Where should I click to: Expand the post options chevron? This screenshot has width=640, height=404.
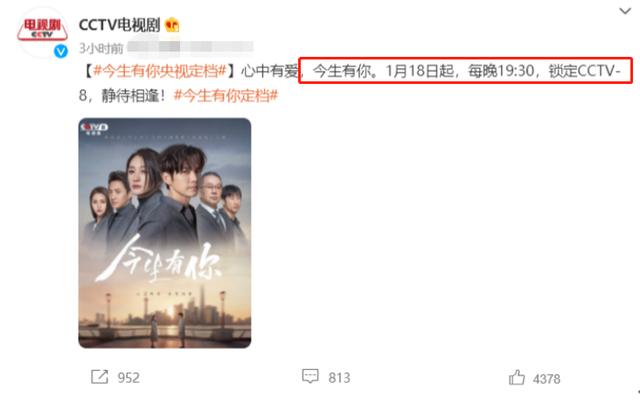point(625,11)
